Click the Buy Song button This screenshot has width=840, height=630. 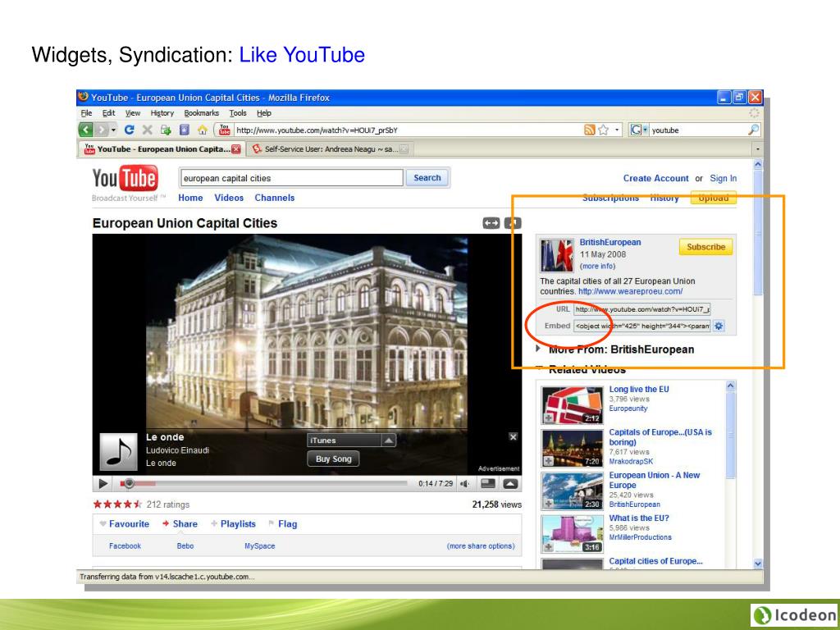[x=333, y=459]
